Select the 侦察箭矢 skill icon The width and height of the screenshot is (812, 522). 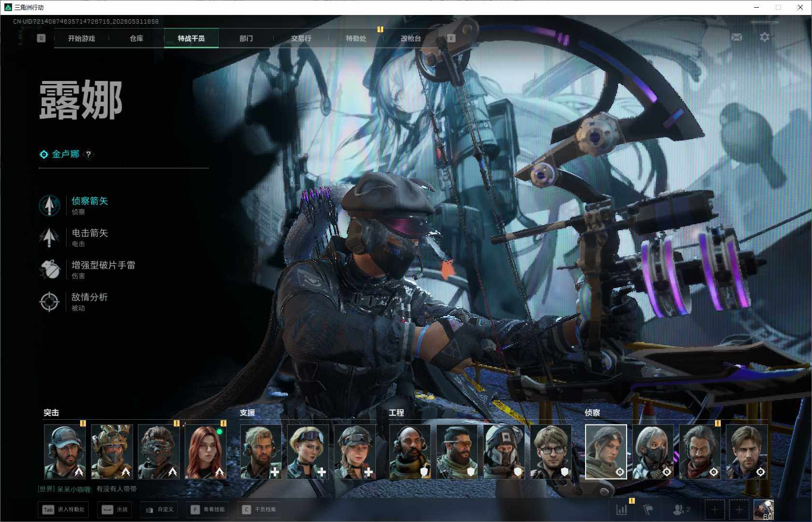pos(49,205)
